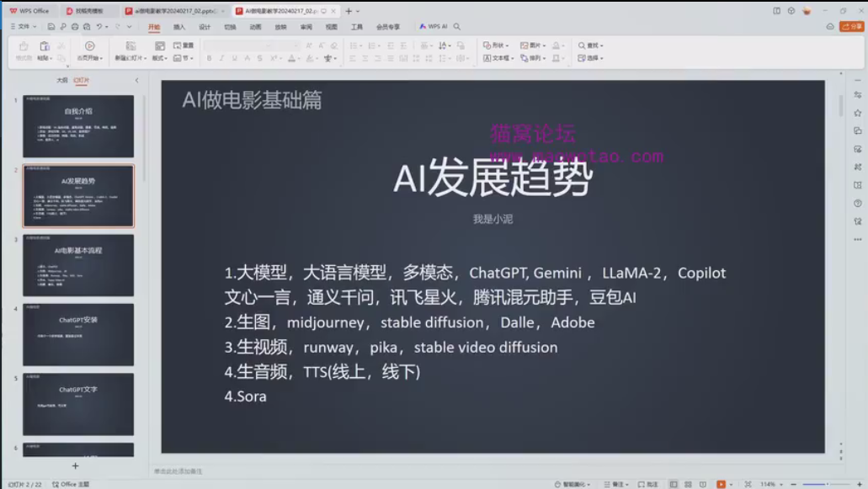Viewport: 868px width, 489px height.
Task: Toggle right text alignment
Action: pos(377,58)
